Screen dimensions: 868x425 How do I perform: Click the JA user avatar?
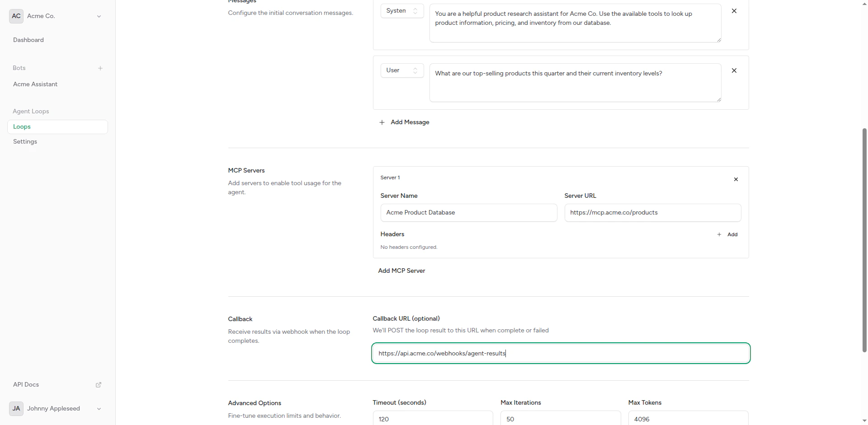[16, 408]
